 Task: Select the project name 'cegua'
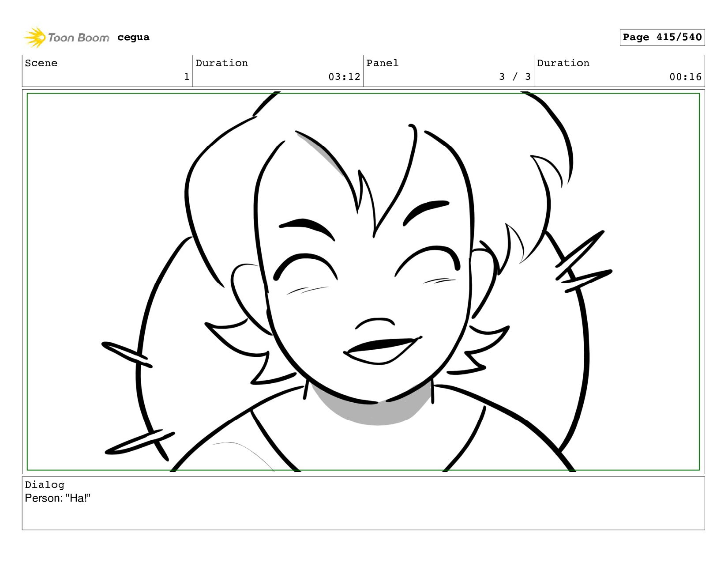(133, 38)
